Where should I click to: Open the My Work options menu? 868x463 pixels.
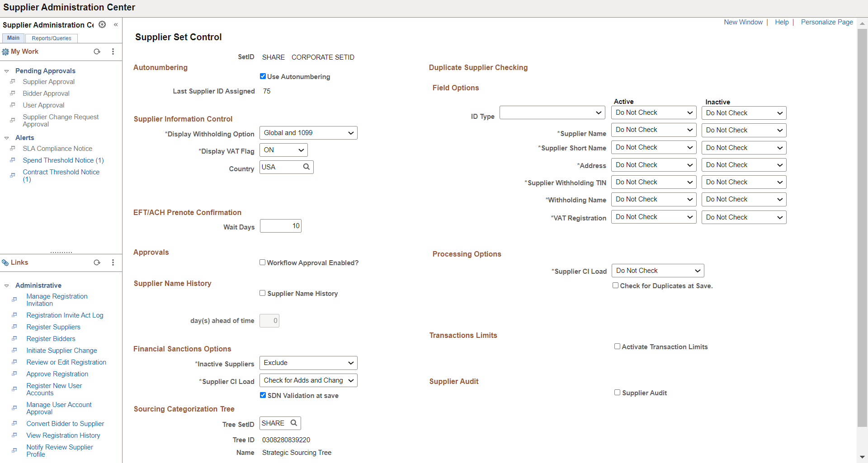pyautogui.click(x=113, y=51)
